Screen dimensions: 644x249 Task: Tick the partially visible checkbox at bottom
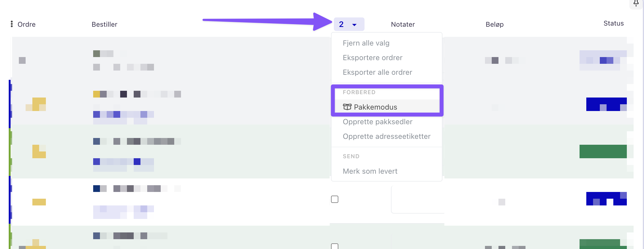(x=335, y=246)
